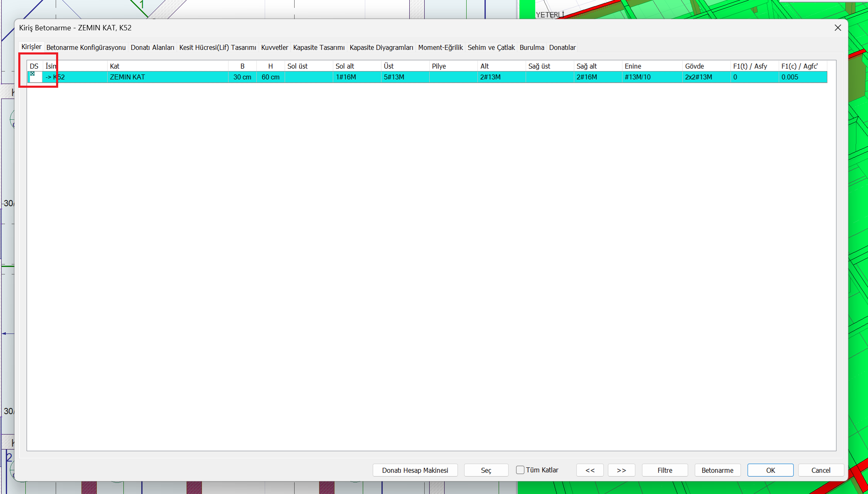
Task: Open the Kapasite Tasarımı tab
Action: click(x=319, y=47)
